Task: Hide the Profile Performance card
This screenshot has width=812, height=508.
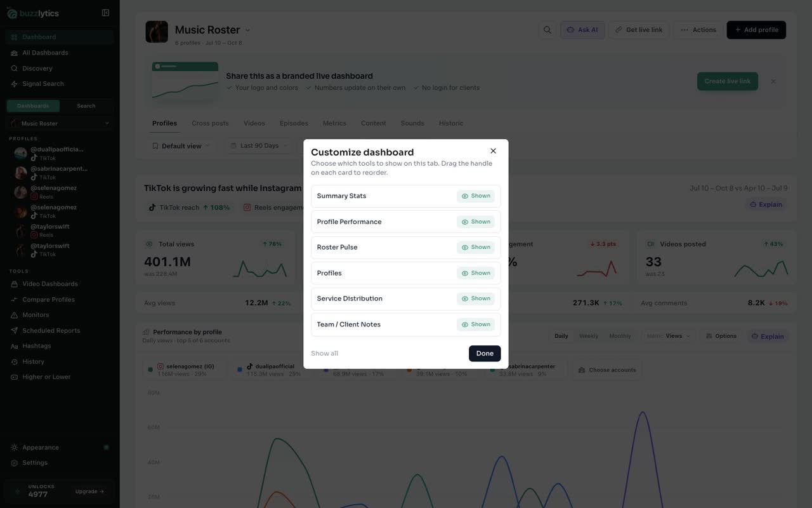Action: 476,222
